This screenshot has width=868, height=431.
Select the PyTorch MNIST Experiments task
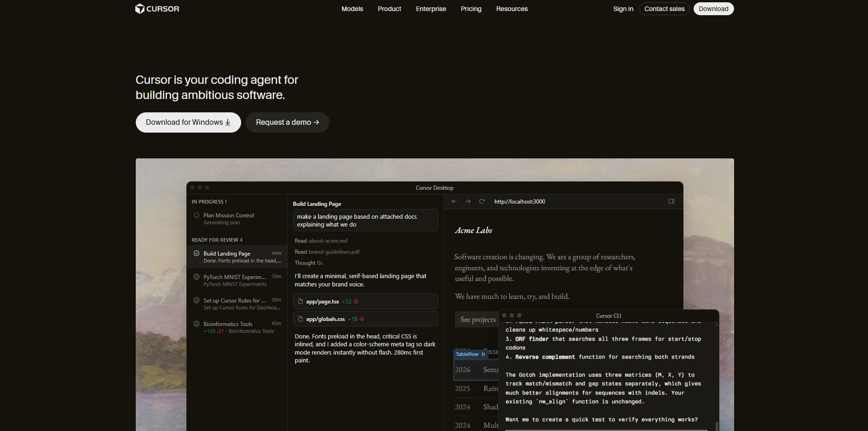click(237, 280)
